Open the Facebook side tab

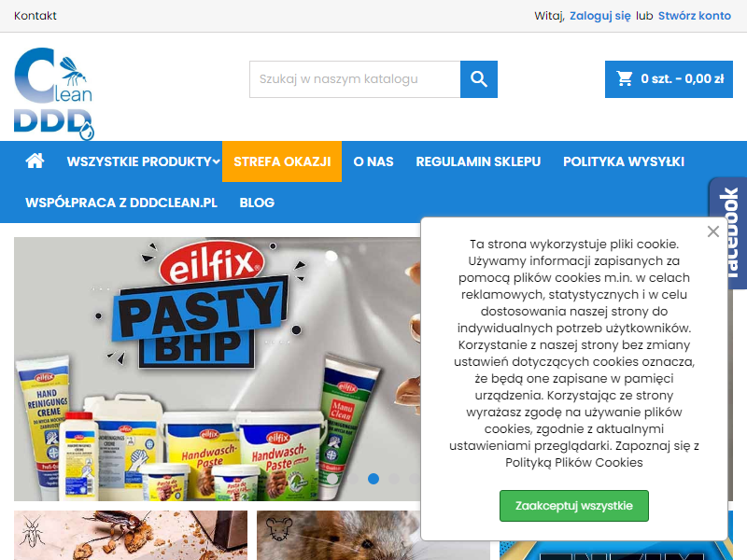point(729,232)
